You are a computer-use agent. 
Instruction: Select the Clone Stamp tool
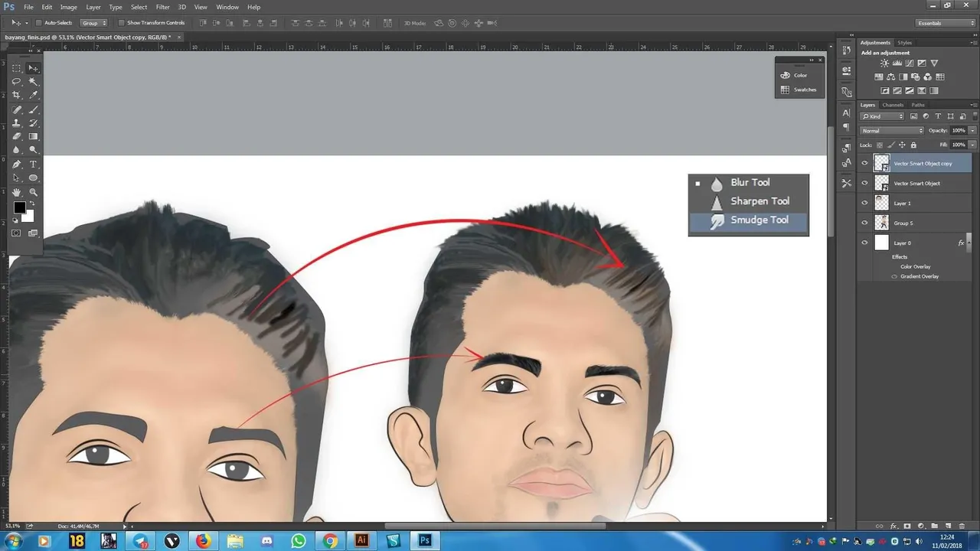point(17,122)
